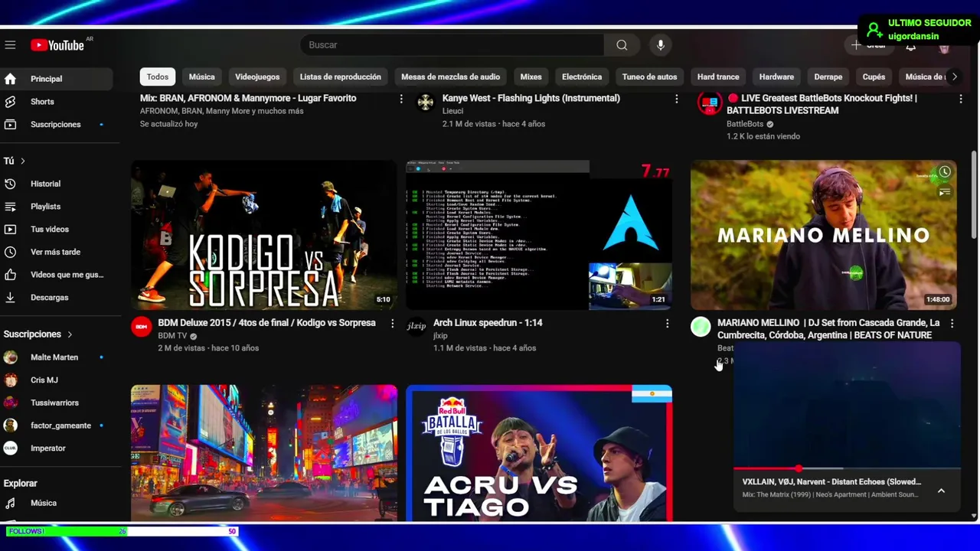Open Times Square night car thumbnail
This screenshot has height=551, width=980.
tap(264, 453)
